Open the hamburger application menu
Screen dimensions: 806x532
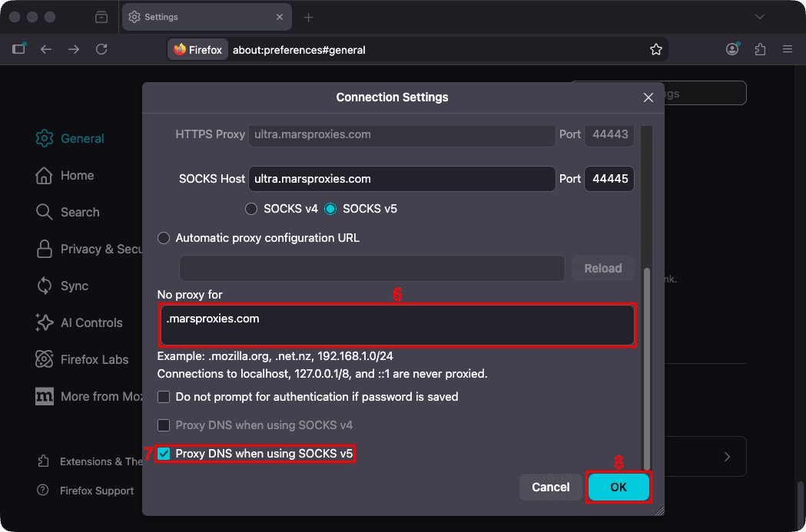point(788,49)
